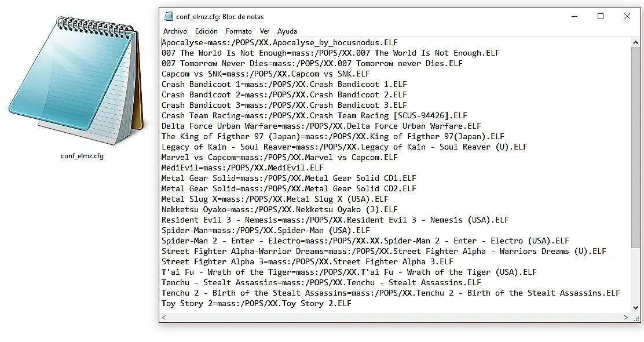Open the Formato menu
The image size is (644, 342).
(239, 31)
